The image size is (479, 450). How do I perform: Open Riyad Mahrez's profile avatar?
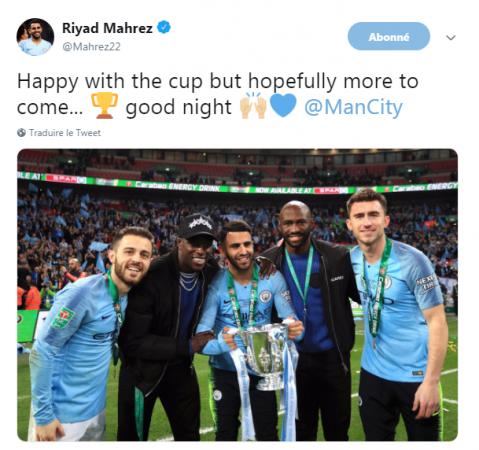(35, 37)
